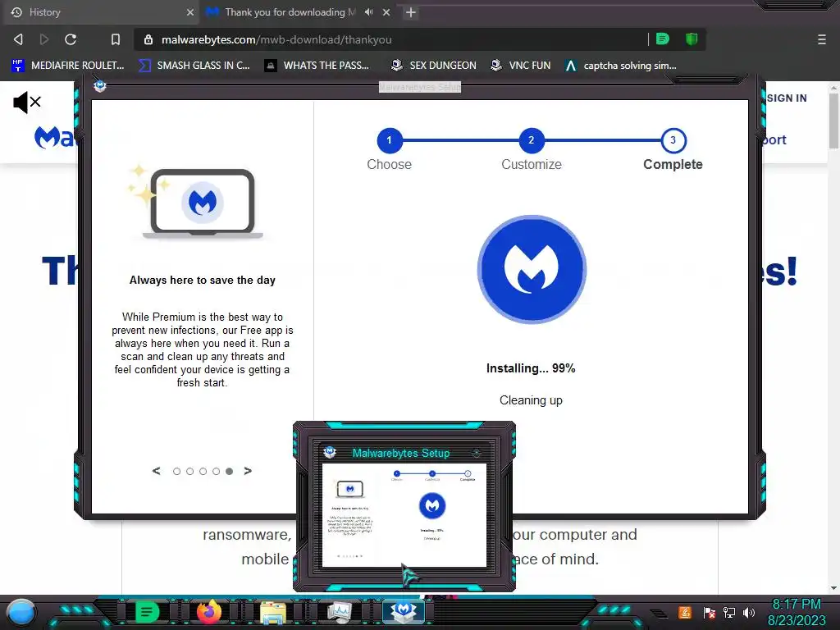The height and width of the screenshot is (630, 840).
Task: Go forward in browser history
Action: point(44,39)
